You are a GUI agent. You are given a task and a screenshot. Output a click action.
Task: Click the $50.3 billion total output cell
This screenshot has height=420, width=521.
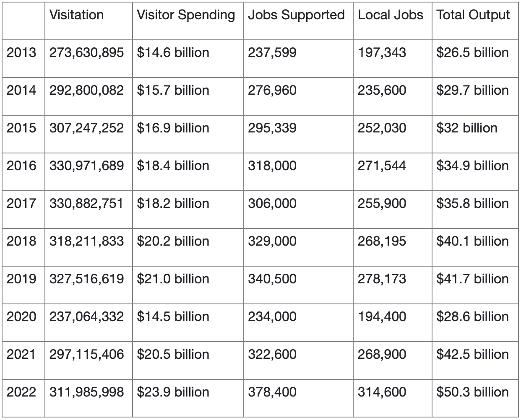tap(473, 392)
